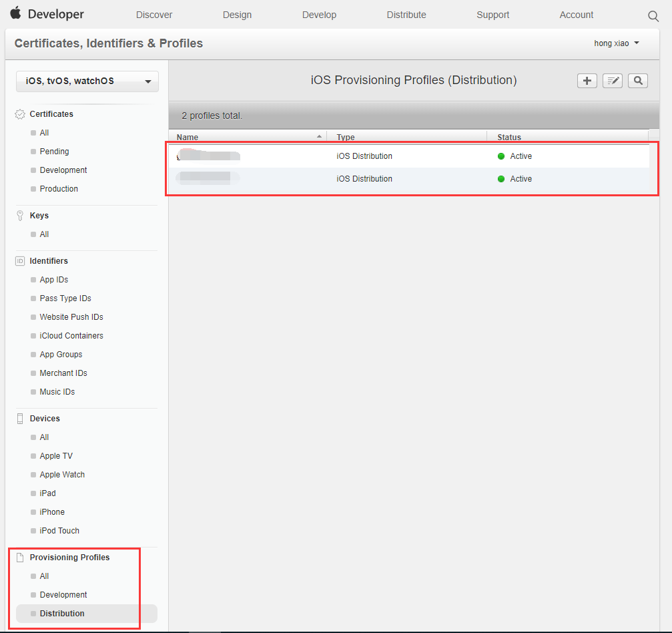Open Merchant IDs list
672x633 pixels.
pos(63,373)
